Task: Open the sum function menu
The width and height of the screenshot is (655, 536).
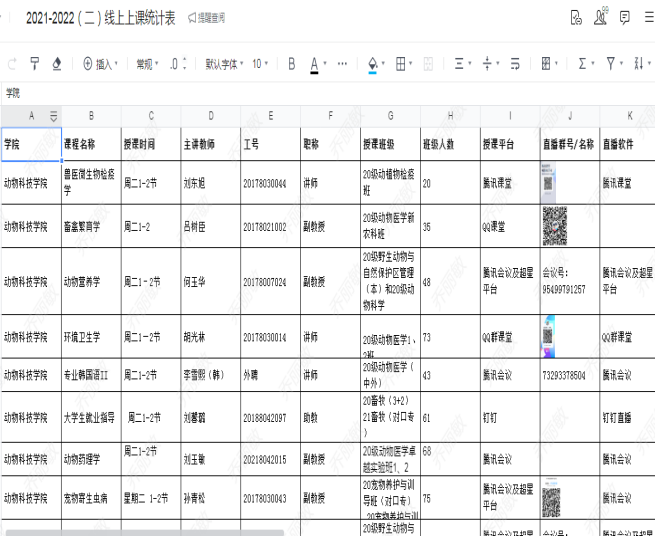Action: pyautogui.click(x=583, y=64)
